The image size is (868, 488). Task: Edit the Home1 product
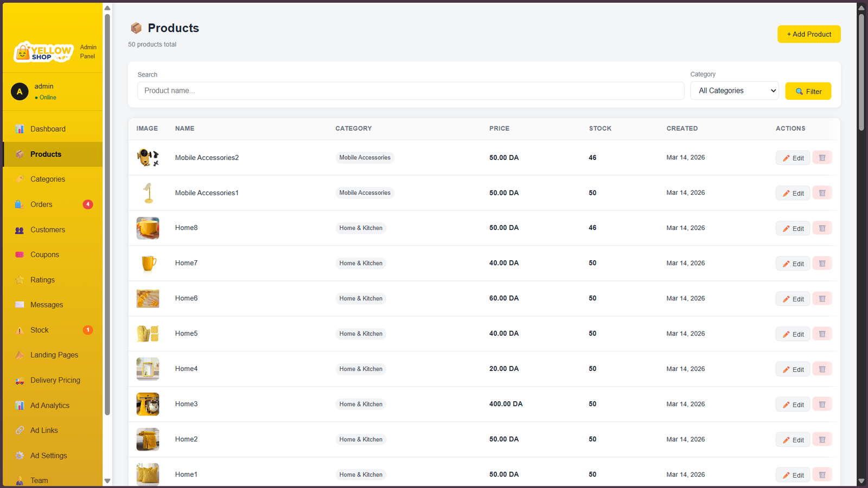pyautogui.click(x=793, y=475)
